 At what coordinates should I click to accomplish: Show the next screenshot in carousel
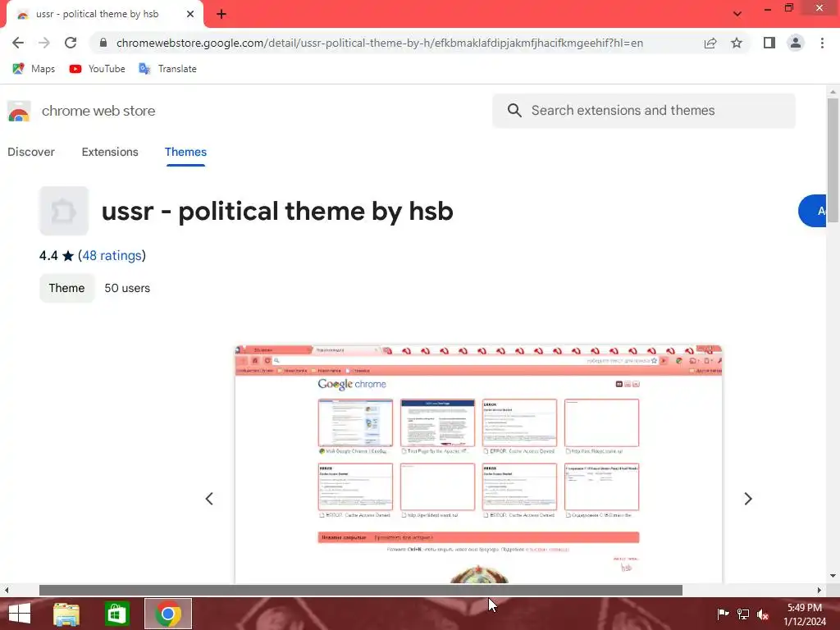point(748,499)
